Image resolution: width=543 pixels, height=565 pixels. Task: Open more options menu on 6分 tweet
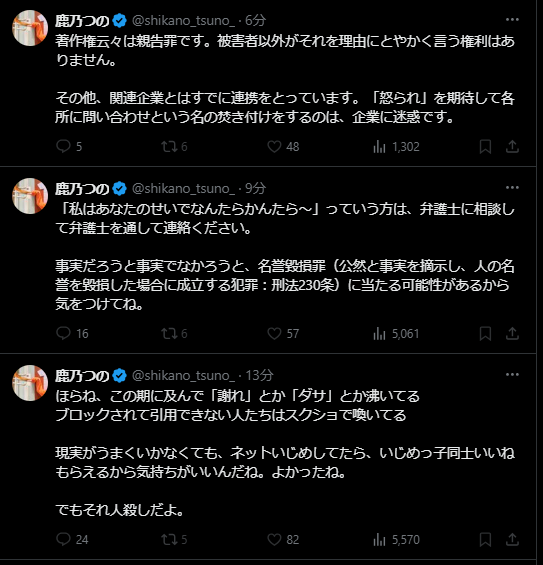tap(512, 19)
